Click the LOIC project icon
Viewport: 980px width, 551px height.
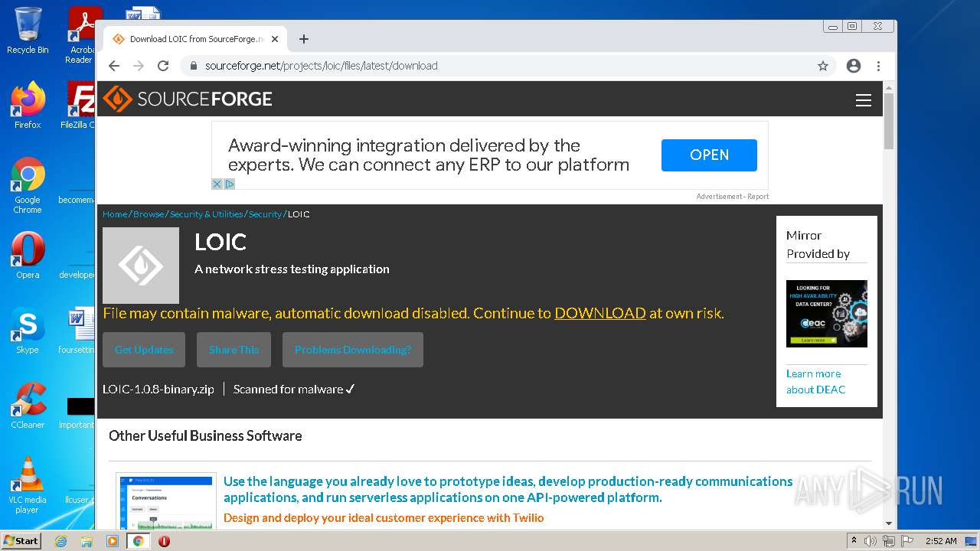(141, 266)
